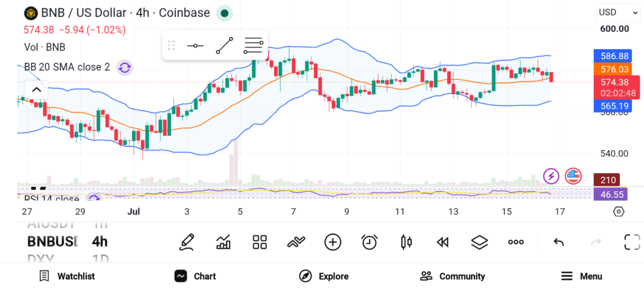Click the 46.55 RSI value label

point(610,194)
